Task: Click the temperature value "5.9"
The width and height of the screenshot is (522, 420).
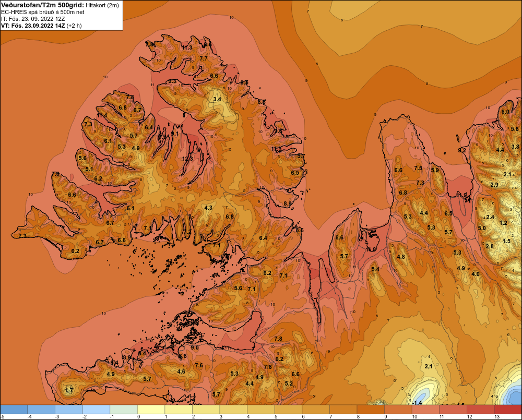Action: tap(435, 170)
